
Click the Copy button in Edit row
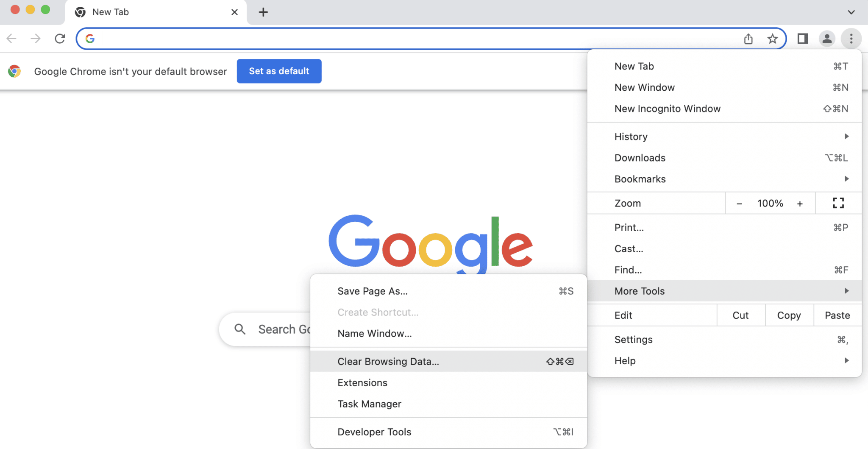coord(789,315)
